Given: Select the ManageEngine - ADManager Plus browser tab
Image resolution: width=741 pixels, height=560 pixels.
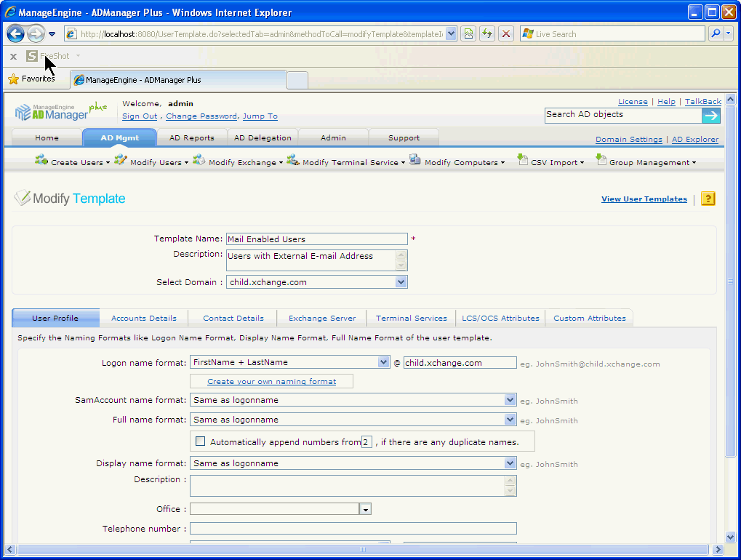Looking at the screenshot, I should pyautogui.click(x=178, y=80).
